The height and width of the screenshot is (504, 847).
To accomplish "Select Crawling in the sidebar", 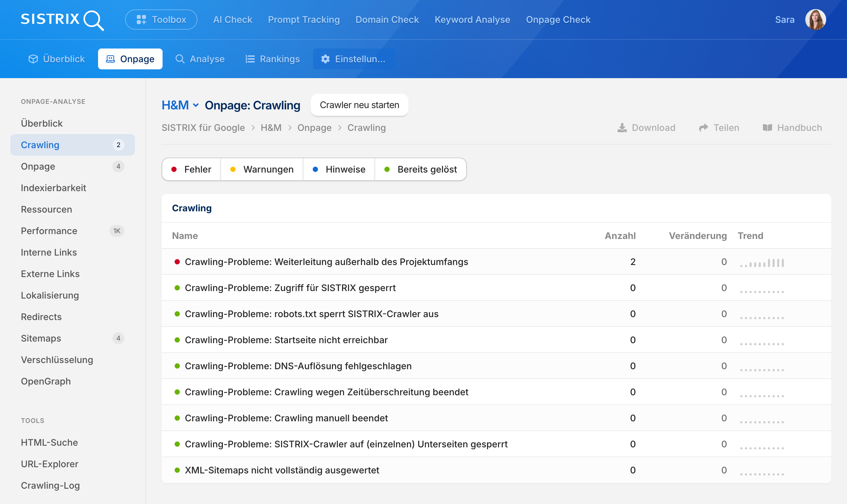I will [73, 145].
